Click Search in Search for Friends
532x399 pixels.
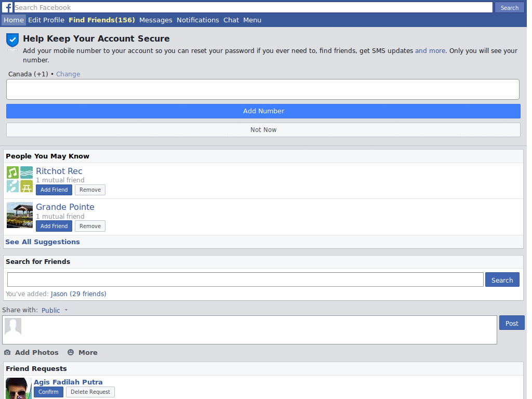click(x=502, y=280)
